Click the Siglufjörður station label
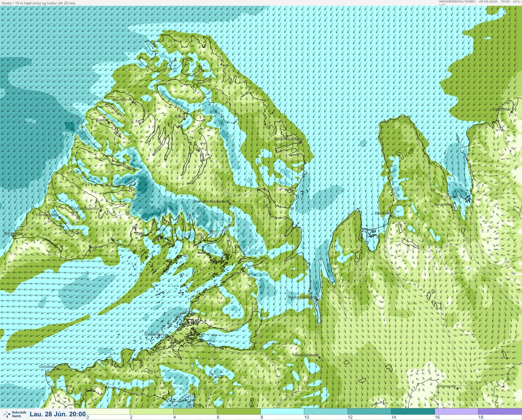The width and height of the screenshot is (522, 420). (x=502, y=109)
